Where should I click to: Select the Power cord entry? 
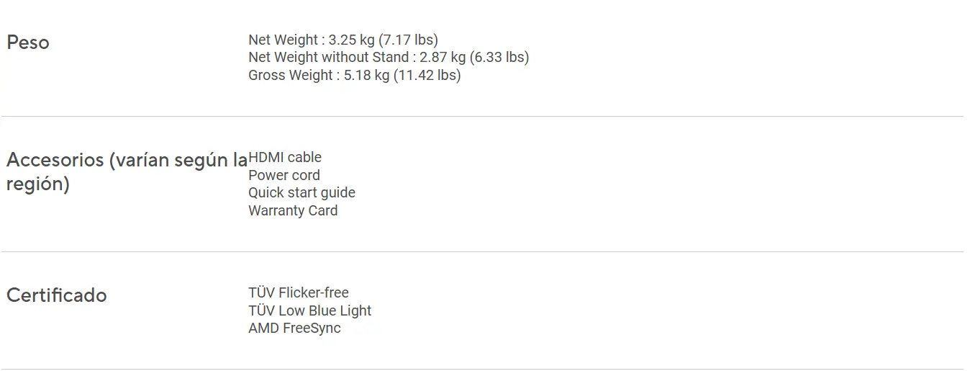click(x=284, y=175)
